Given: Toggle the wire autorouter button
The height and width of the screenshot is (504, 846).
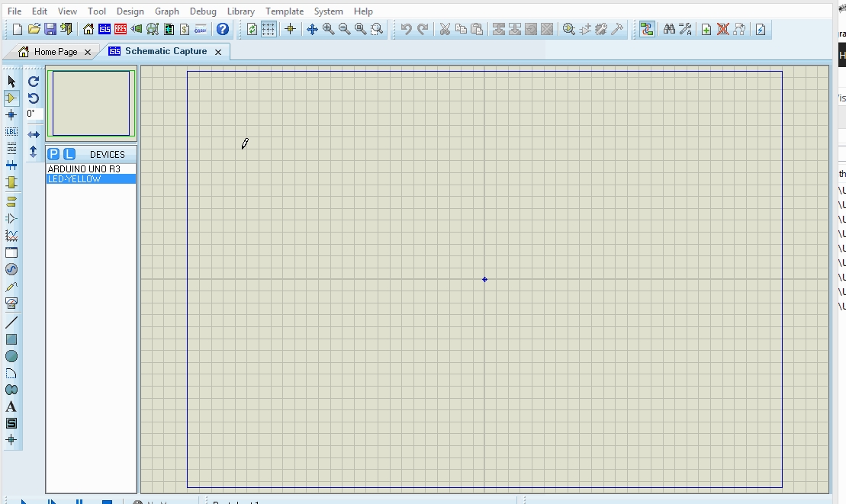Looking at the screenshot, I should click(647, 29).
